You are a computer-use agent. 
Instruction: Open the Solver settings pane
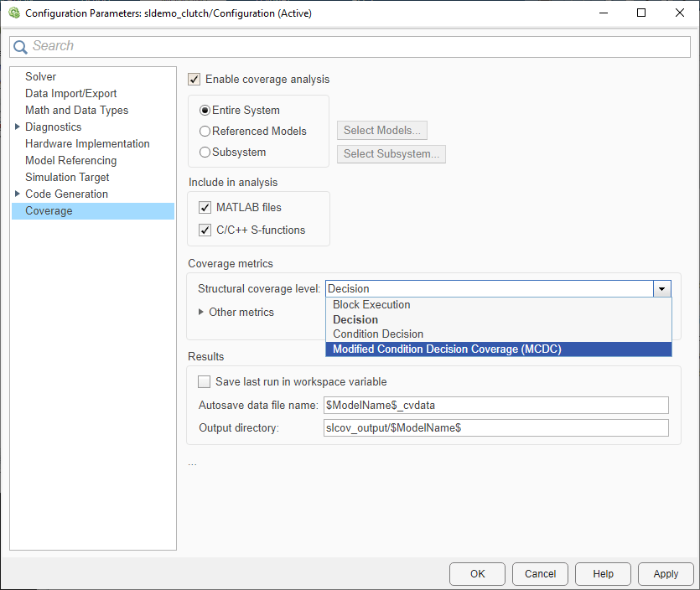click(x=41, y=77)
